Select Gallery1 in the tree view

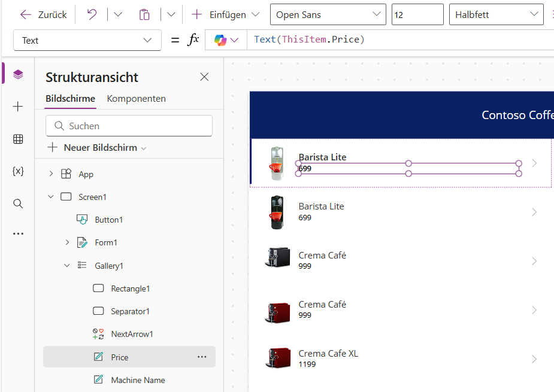tap(109, 266)
